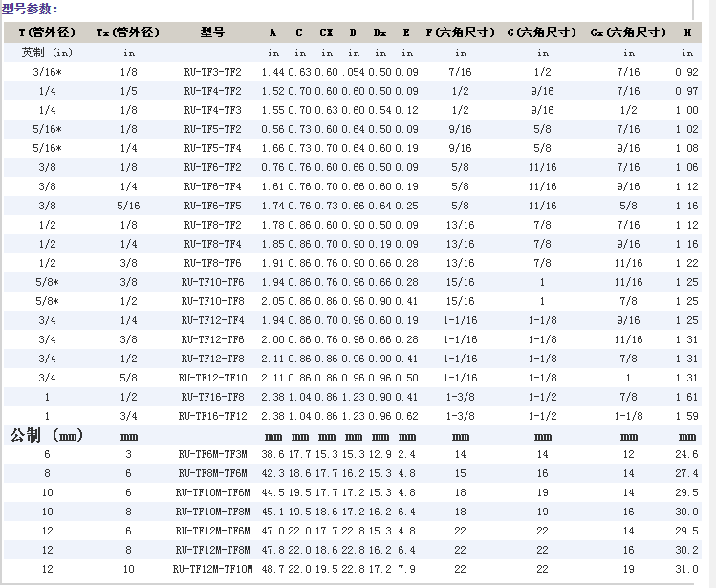Click E value 0.25 in RU-TF6-TF5 row
This screenshot has height=588, width=716.
[406, 207]
